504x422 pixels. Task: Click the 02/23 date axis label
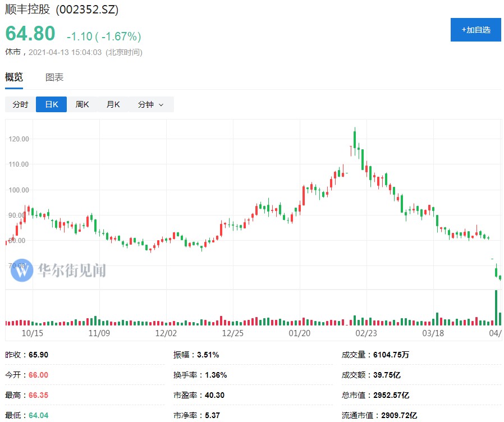pyautogui.click(x=366, y=333)
